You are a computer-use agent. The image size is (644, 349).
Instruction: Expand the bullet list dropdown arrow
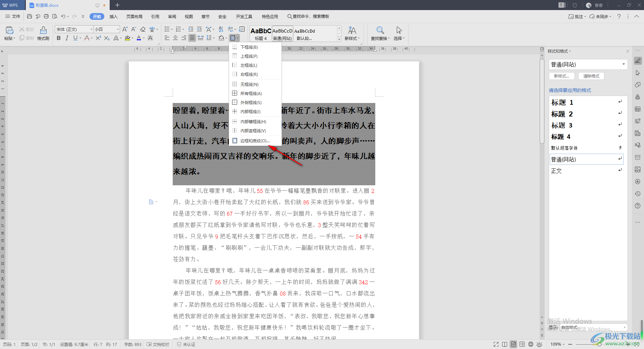point(172,30)
